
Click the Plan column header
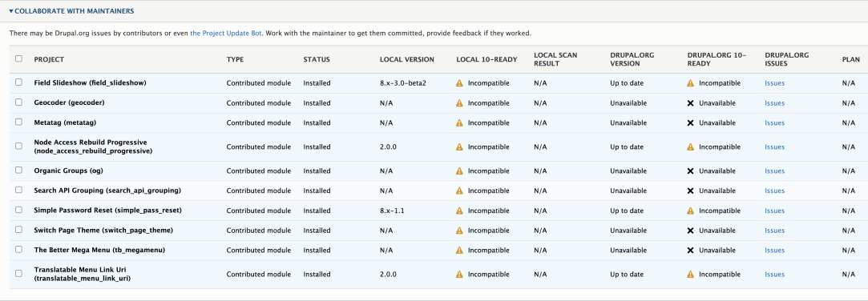tap(850, 60)
